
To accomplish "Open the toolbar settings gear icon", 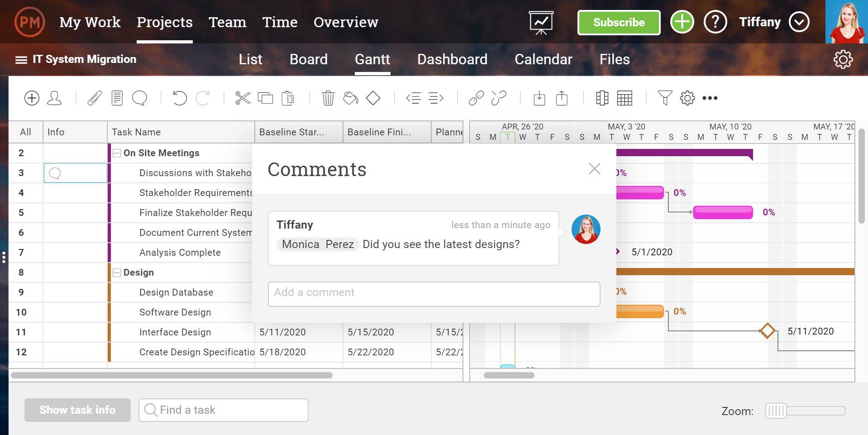I will click(x=687, y=98).
